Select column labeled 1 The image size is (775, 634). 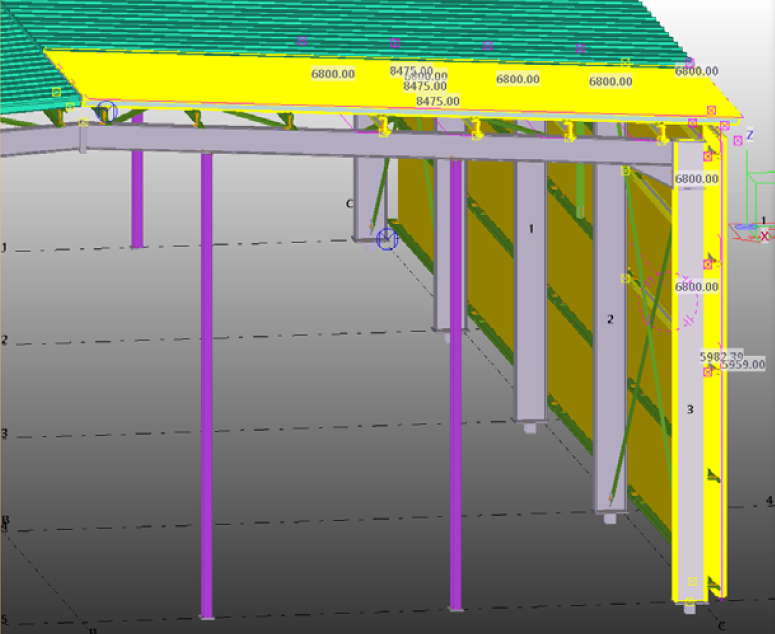tap(530, 300)
